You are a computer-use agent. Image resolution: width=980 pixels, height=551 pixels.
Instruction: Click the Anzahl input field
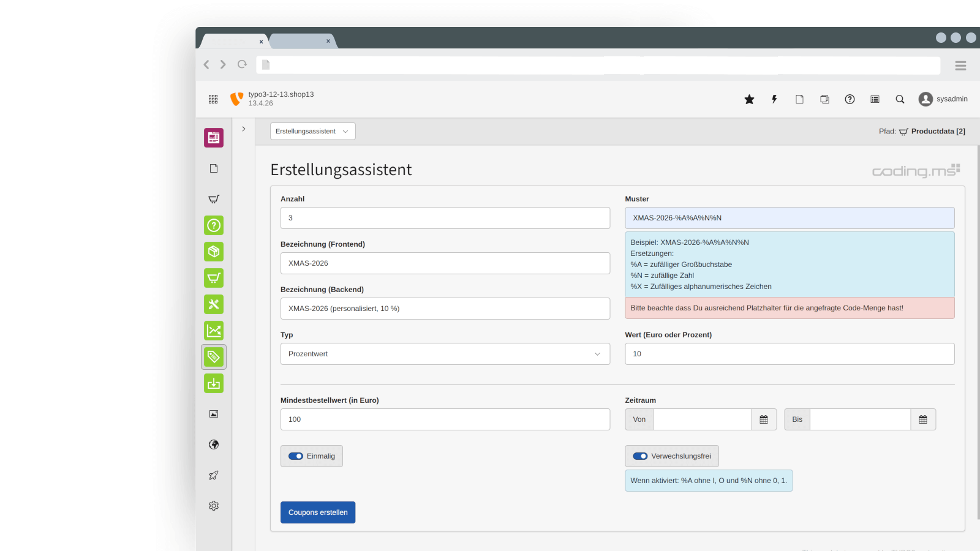(445, 218)
